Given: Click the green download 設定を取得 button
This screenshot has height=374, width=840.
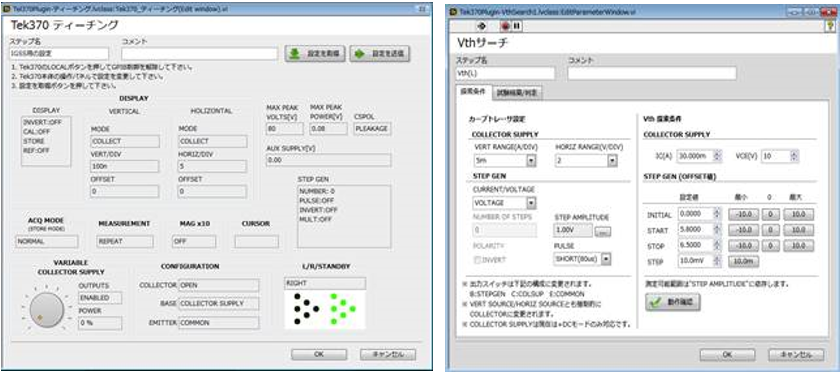Looking at the screenshot, I should coord(315,54).
